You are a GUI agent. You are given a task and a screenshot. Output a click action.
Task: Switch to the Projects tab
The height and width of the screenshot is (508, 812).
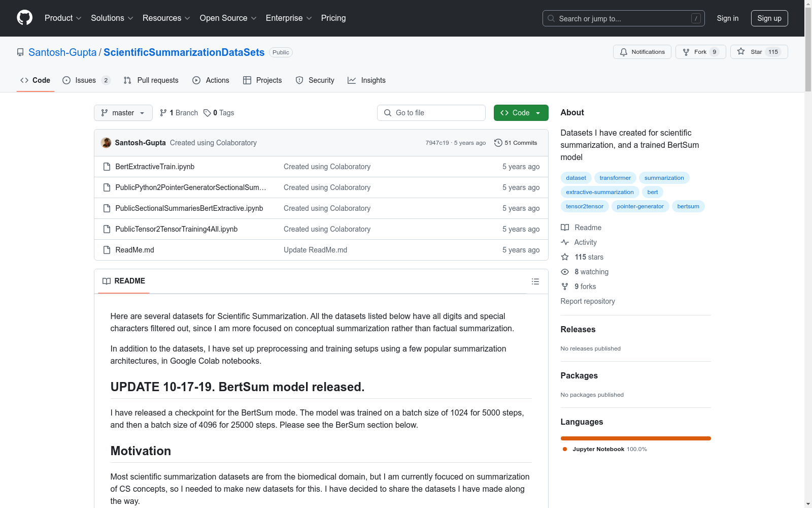point(262,80)
